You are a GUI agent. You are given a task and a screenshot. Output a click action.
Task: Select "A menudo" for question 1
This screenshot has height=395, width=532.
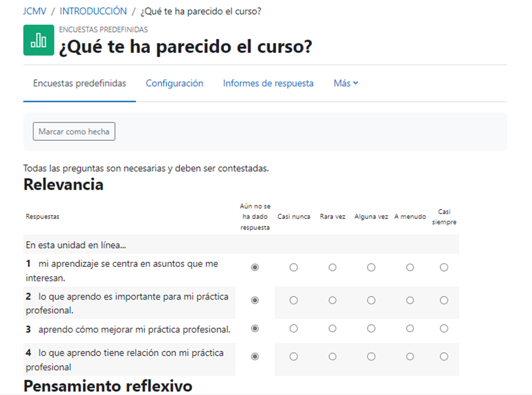pyautogui.click(x=410, y=267)
